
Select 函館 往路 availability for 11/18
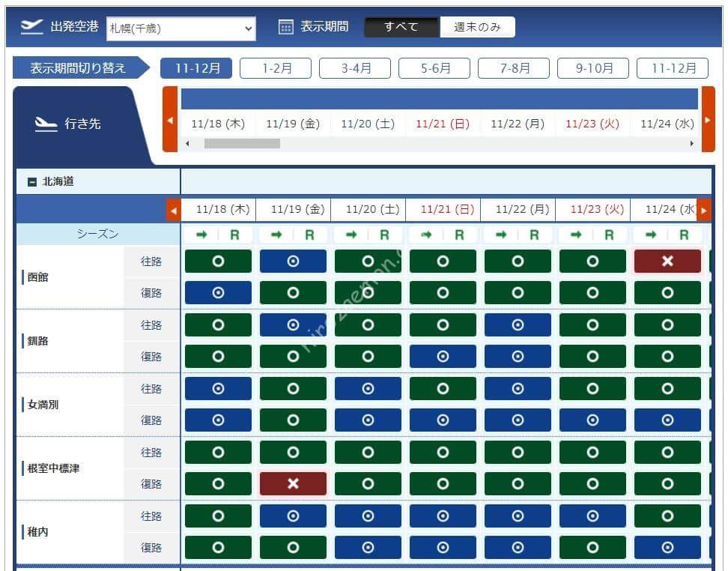coord(218,261)
